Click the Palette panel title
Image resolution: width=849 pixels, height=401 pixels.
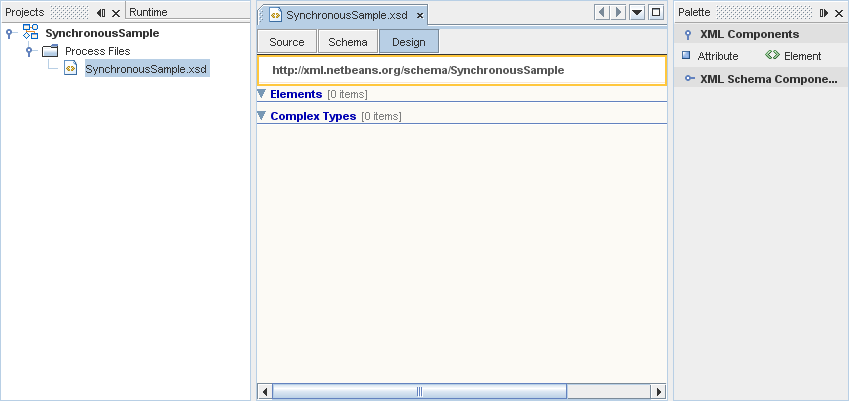[694, 12]
